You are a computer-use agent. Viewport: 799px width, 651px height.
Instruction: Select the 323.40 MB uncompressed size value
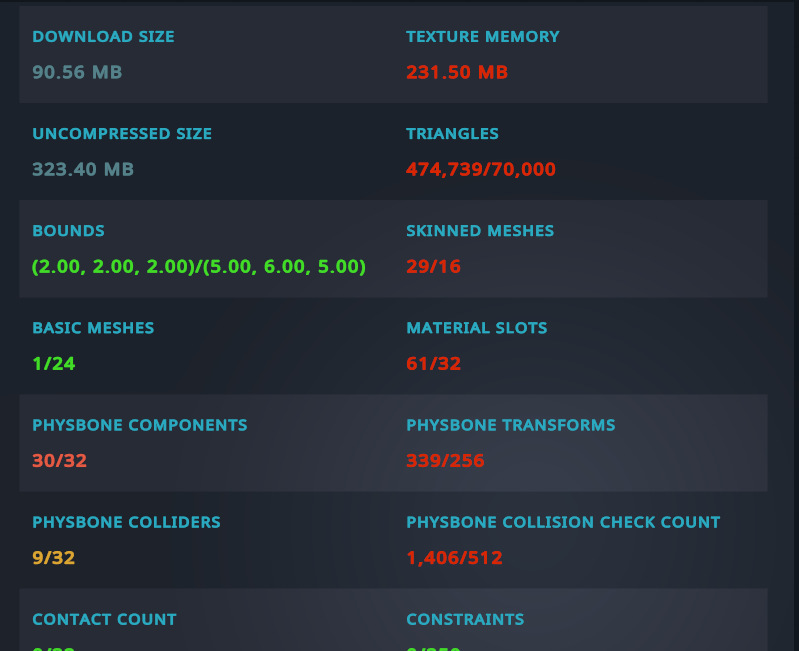(x=83, y=170)
